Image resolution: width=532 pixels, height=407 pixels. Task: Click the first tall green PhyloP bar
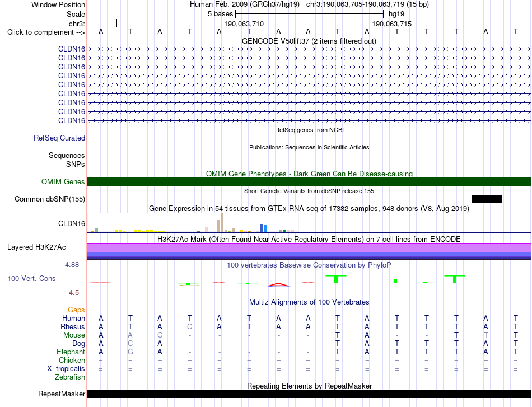336,279
